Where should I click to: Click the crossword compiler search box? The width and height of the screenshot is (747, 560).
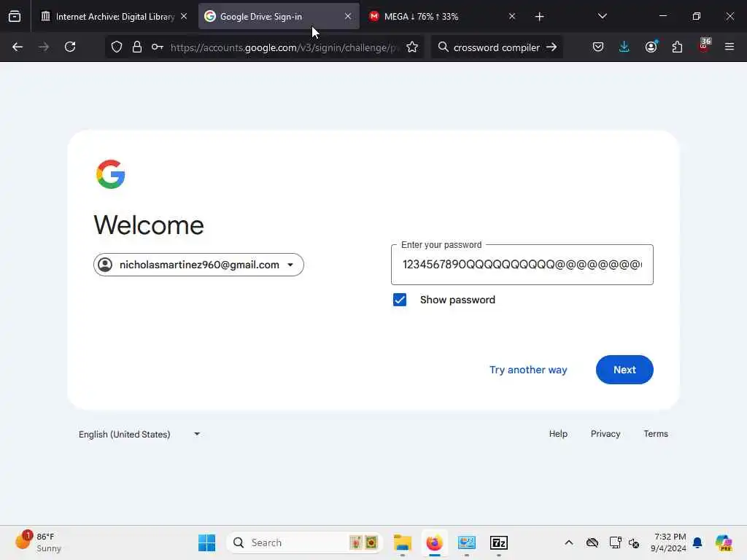coord(496,47)
